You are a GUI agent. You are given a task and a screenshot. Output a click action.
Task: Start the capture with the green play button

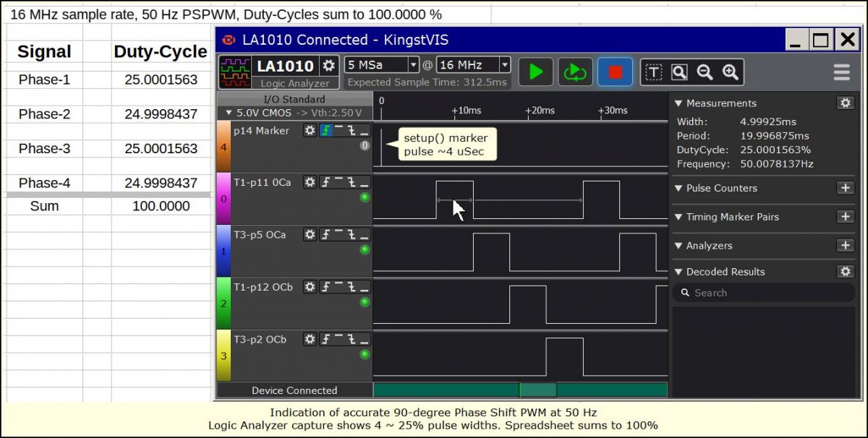click(x=536, y=72)
